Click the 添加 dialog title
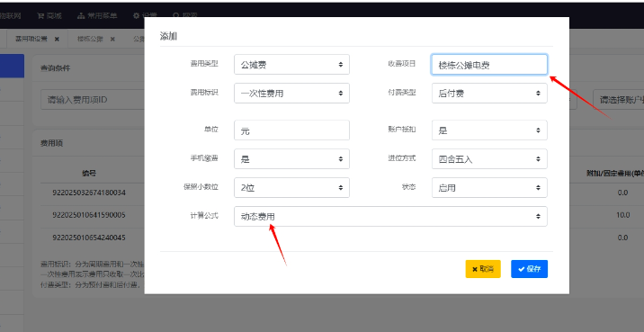The width and height of the screenshot is (644, 332). pos(168,36)
